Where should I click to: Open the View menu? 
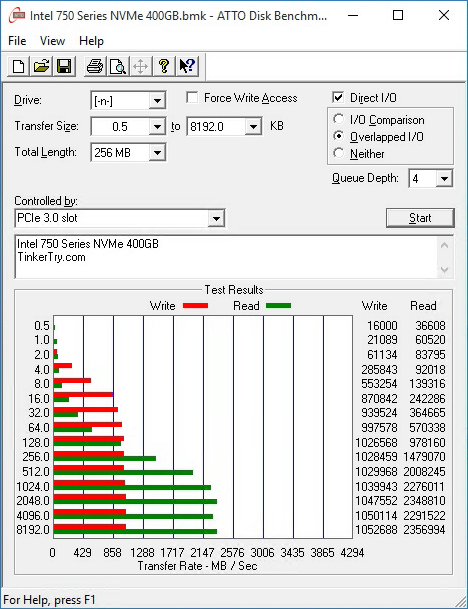tap(52, 41)
